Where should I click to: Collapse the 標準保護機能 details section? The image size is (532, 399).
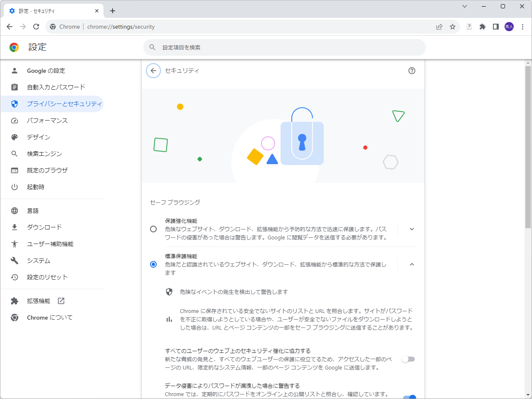click(x=411, y=264)
